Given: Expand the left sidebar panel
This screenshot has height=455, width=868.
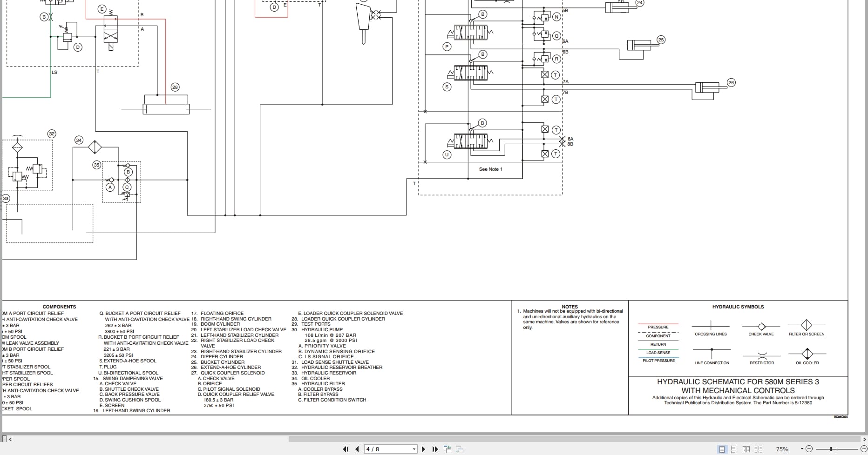Looking at the screenshot, I should click(10, 439).
